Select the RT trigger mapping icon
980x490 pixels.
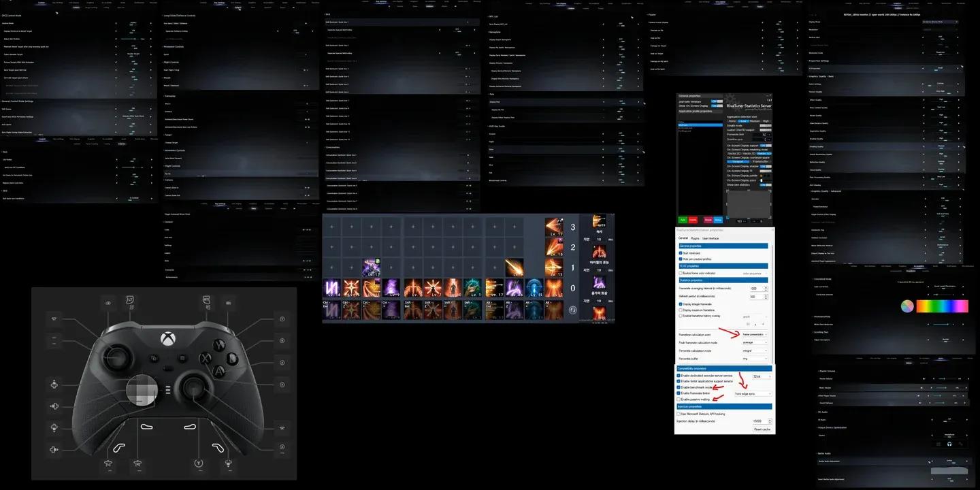click(206, 299)
